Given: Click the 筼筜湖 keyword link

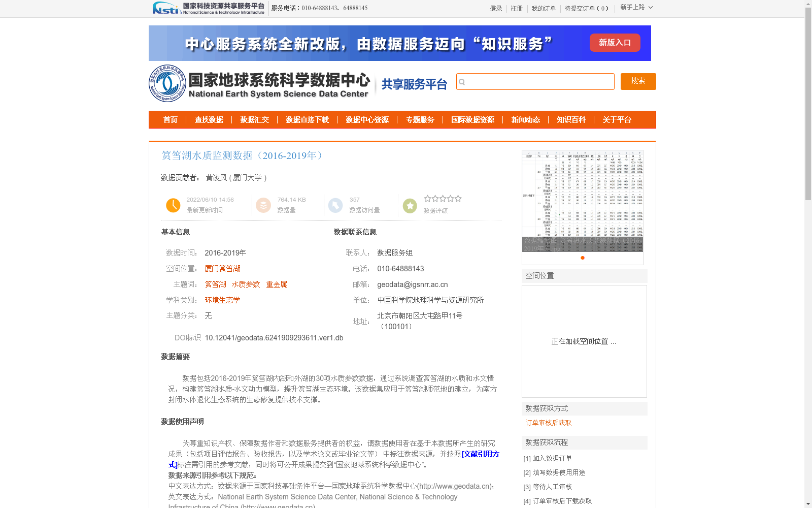Looking at the screenshot, I should [216, 284].
